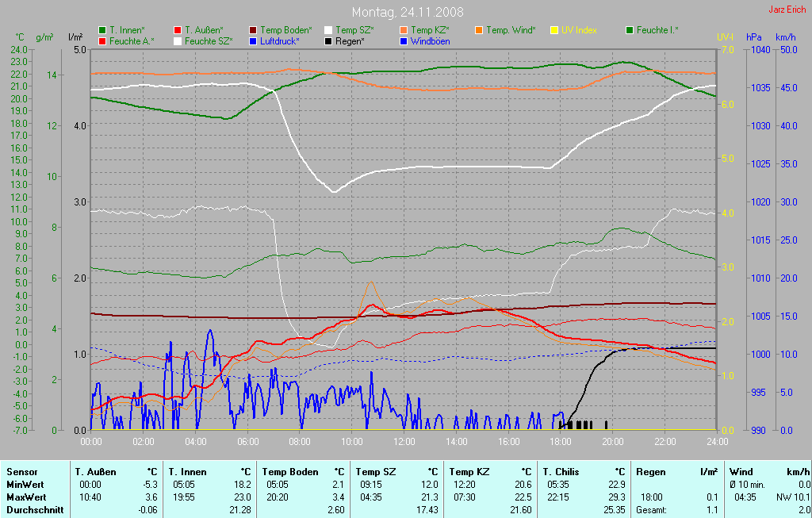This screenshot has width=812, height=518.
Task: Click the green T. Innen legend square
Action: coord(102,30)
